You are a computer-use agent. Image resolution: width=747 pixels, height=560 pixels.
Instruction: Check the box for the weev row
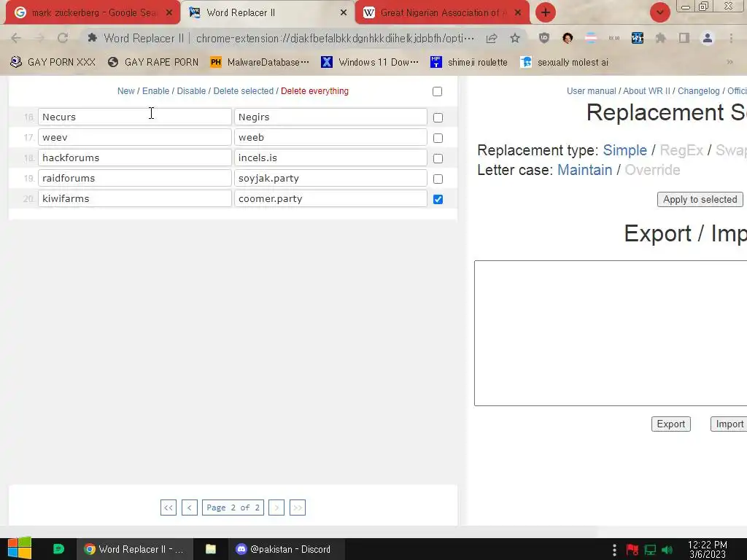pyautogui.click(x=438, y=138)
